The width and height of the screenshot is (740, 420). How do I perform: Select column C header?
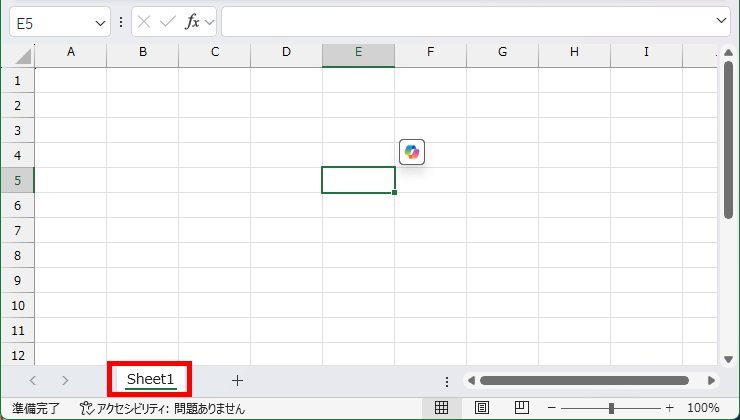click(x=215, y=56)
